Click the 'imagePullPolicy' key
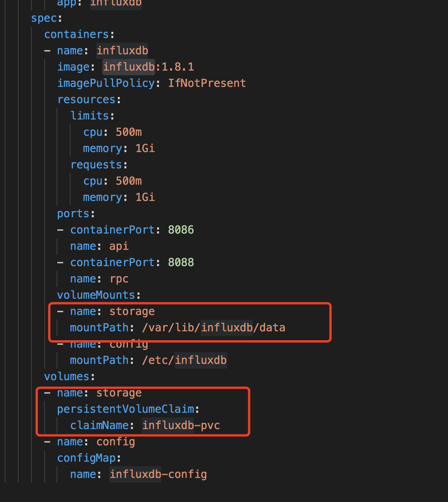Viewport: 448px width, 502px height. point(106,83)
